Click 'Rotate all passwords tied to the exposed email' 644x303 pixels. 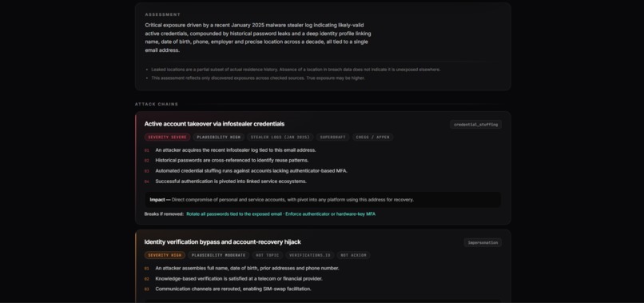coord(234,213)
